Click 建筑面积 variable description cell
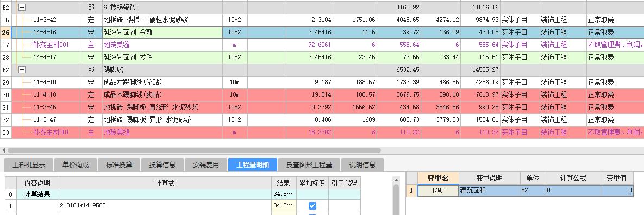644x215 pixels. [x=490, y=191]
